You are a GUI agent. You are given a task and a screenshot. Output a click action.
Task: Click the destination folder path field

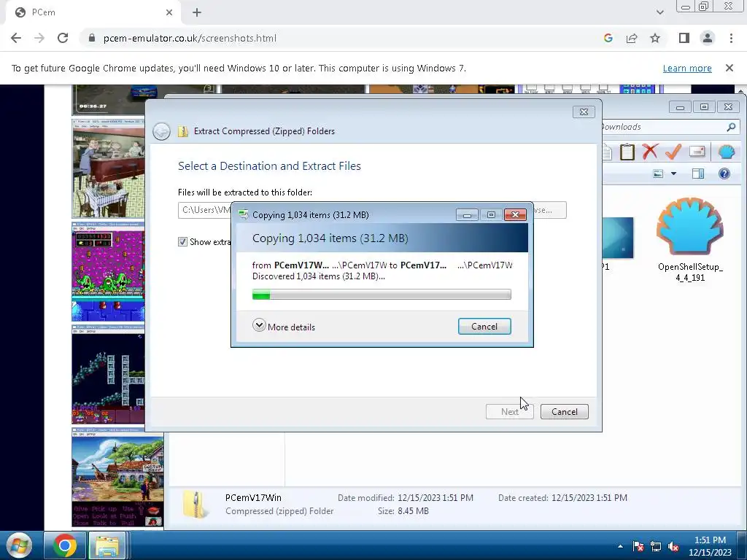[x=204, y=210]
